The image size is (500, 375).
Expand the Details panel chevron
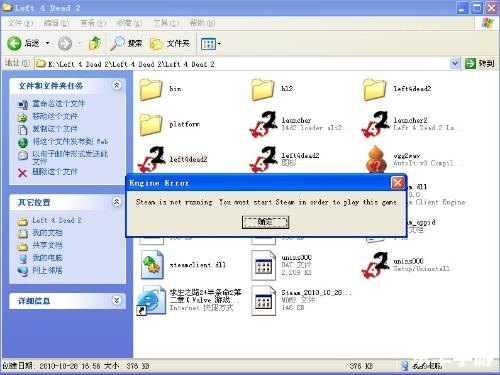point(117,300)
